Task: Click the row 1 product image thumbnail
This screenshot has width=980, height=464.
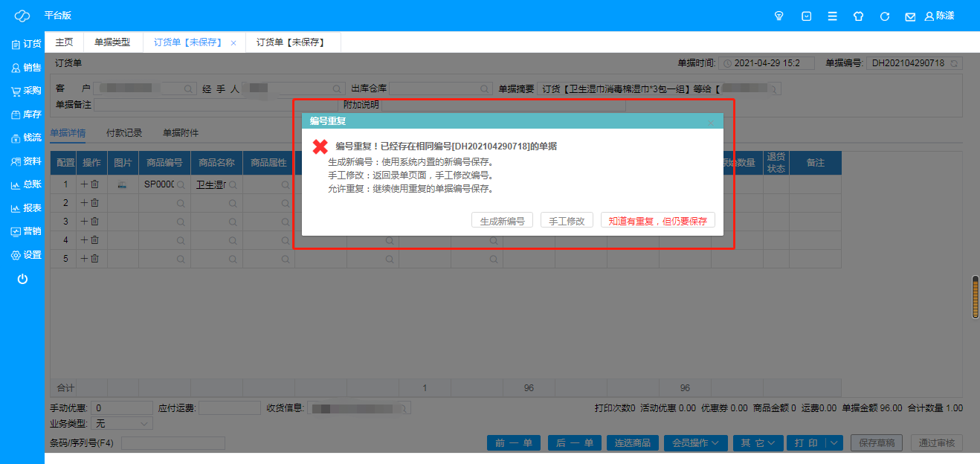Action: coord(123,184)
